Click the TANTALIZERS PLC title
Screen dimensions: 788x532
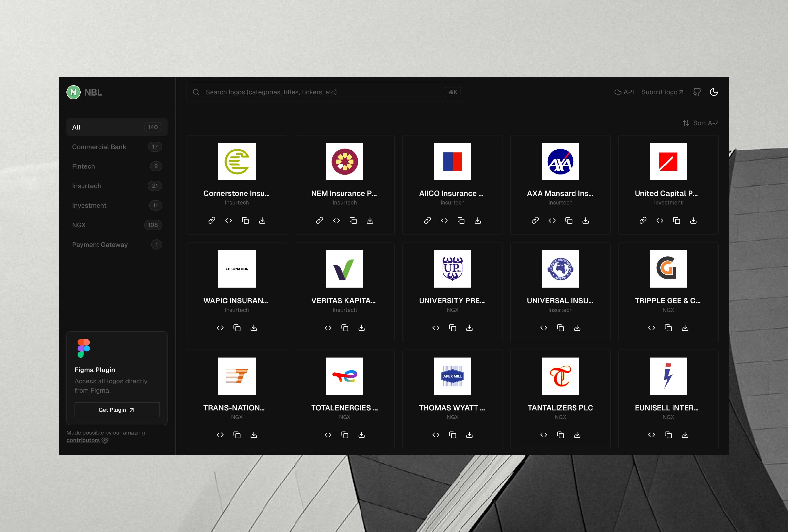point(560,408)
